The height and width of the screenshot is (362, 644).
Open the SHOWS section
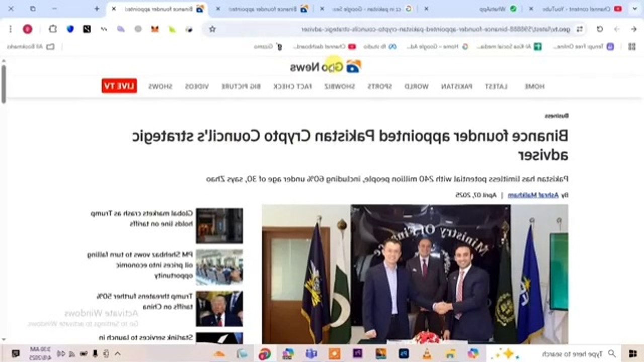tap(160, 86)
